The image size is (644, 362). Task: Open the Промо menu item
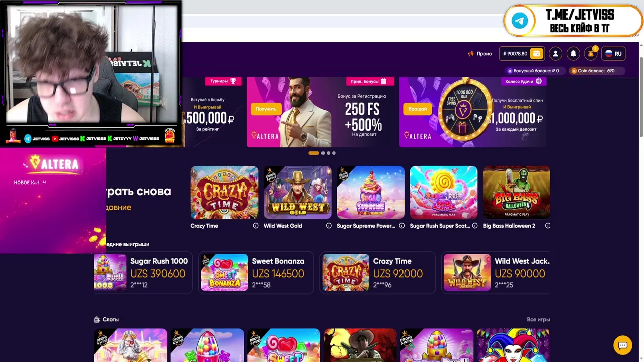pos(479,54)
